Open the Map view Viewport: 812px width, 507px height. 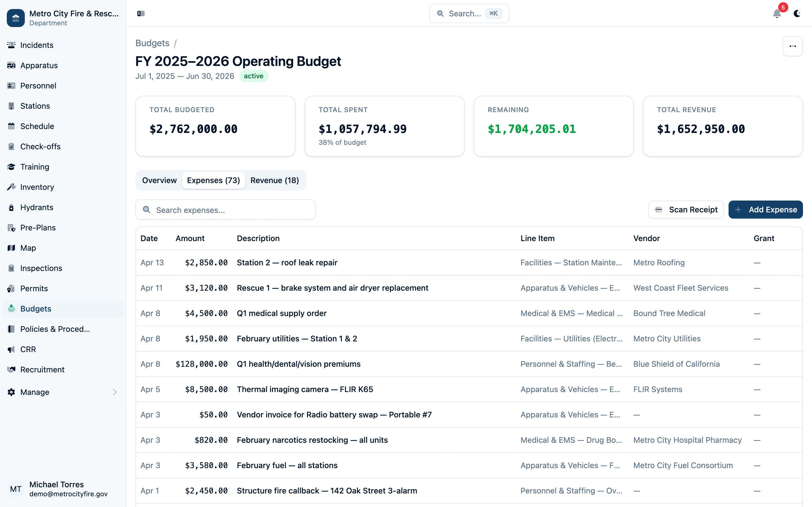point(28,248)
